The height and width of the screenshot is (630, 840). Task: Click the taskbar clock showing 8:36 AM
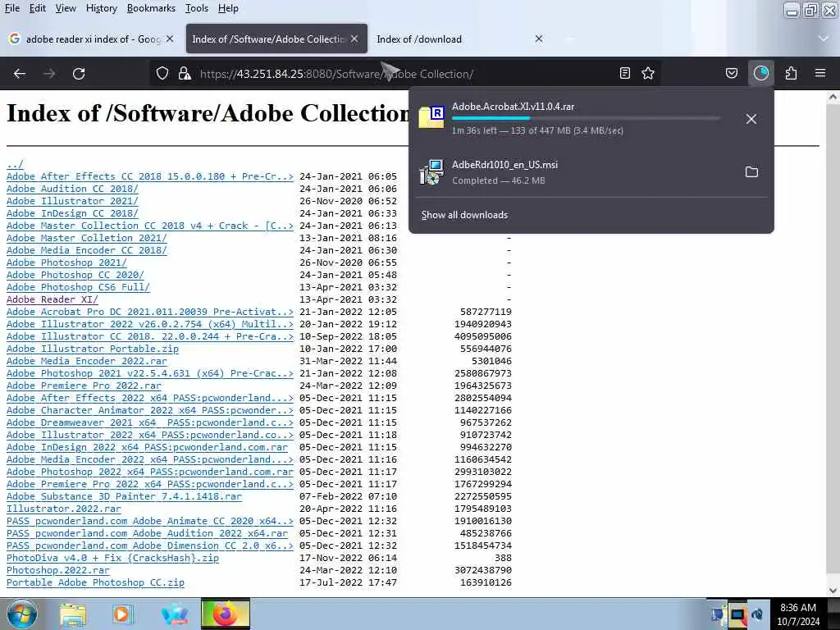pyautogui.click(x=798, y=614)
